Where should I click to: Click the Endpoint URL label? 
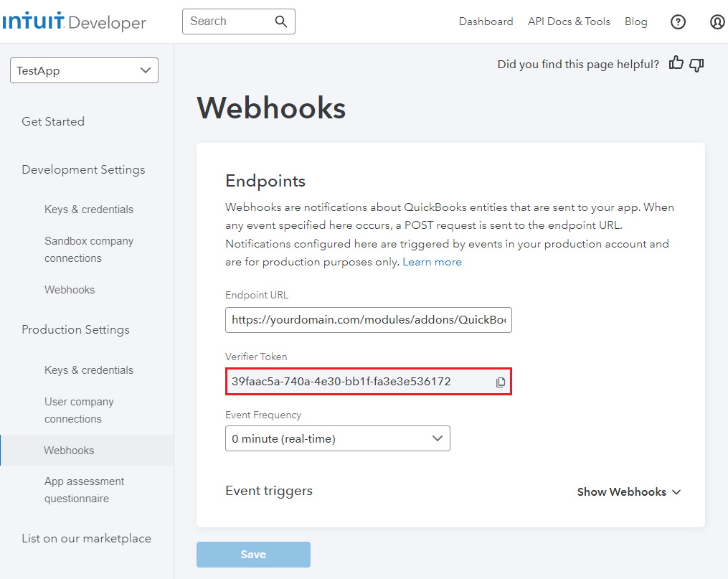click(257, 296)
